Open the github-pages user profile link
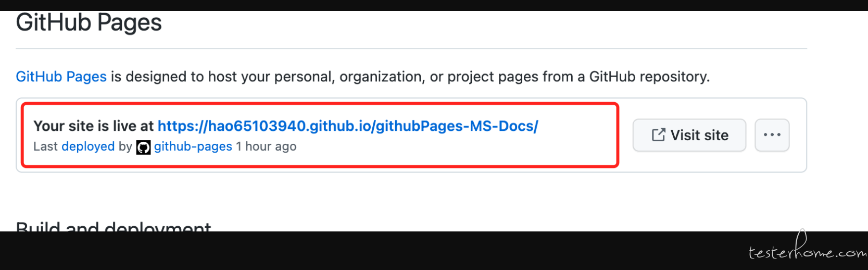 pyautogui.click(x=193, y=146)
